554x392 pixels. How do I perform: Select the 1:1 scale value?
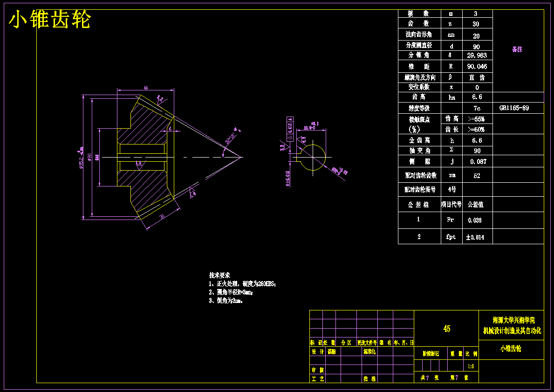pos(471,366)
